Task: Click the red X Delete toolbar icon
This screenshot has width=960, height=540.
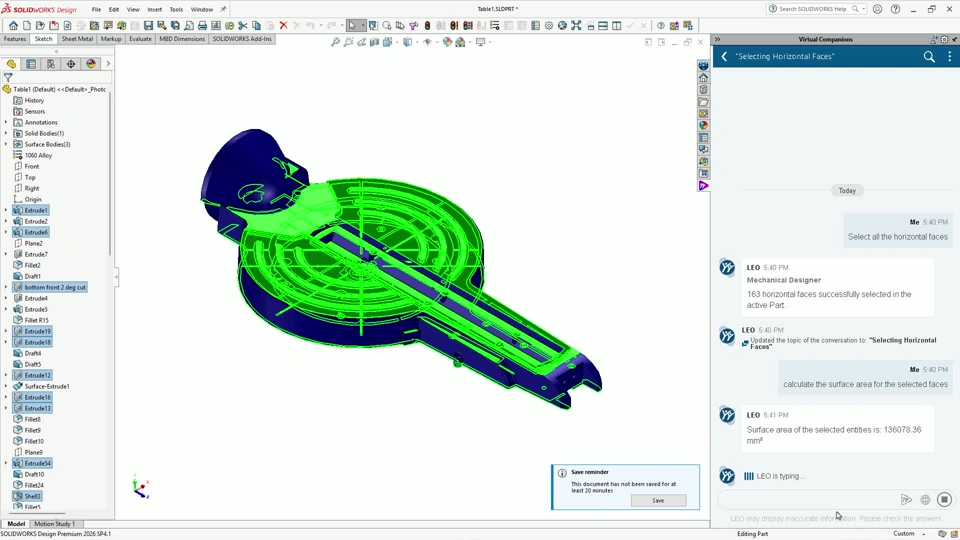Action: click(x=283, y=26)
